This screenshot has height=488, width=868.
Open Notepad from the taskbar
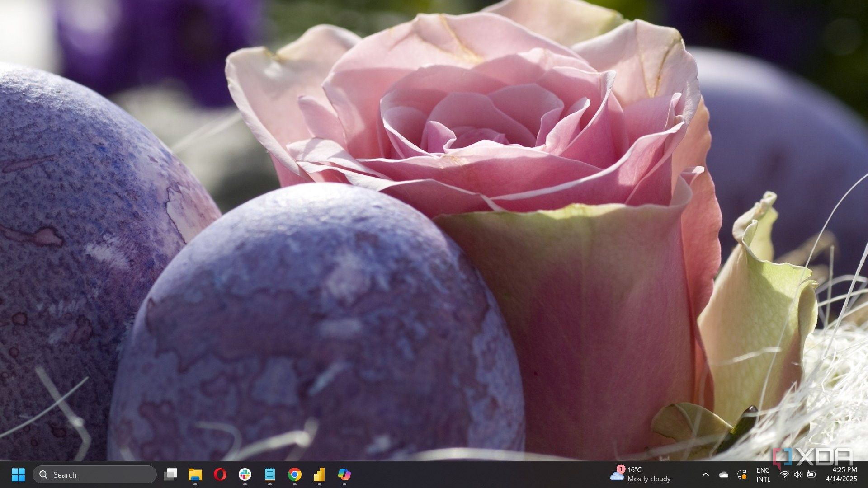click(x=270, y=474)
